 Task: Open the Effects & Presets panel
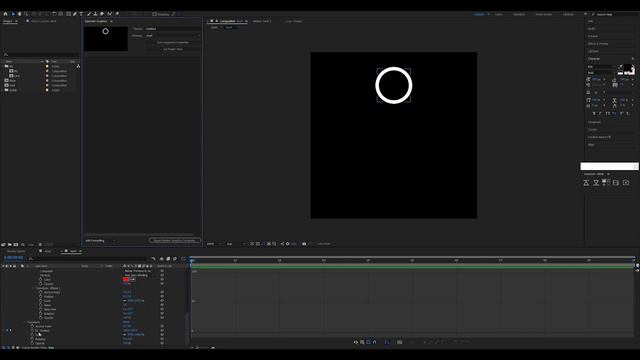(598, 44)
